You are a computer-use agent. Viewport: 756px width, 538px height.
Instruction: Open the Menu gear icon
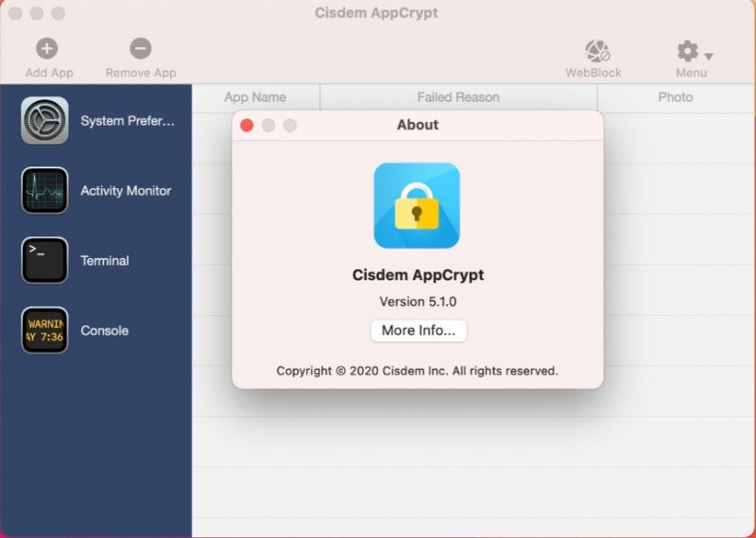(x=688, y=51)
